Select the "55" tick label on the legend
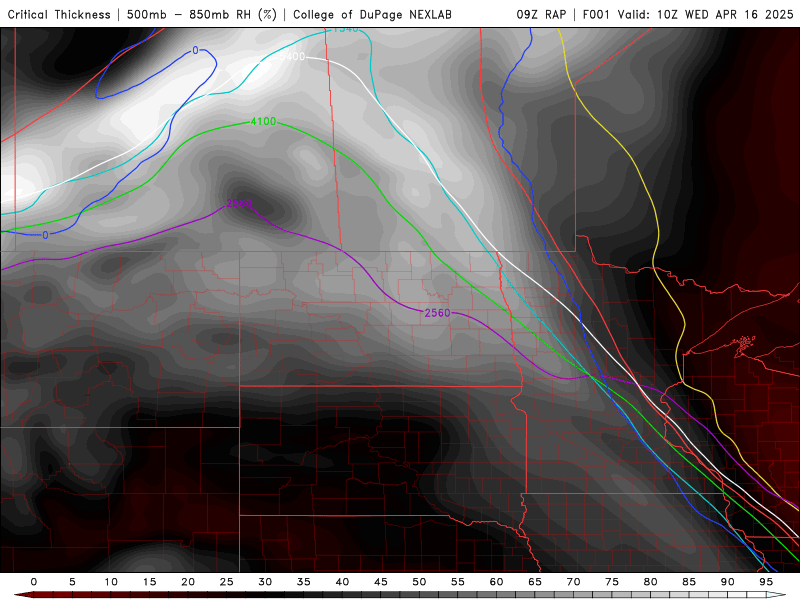This screenshot has width=800, height=600. (x=458, y=582)
